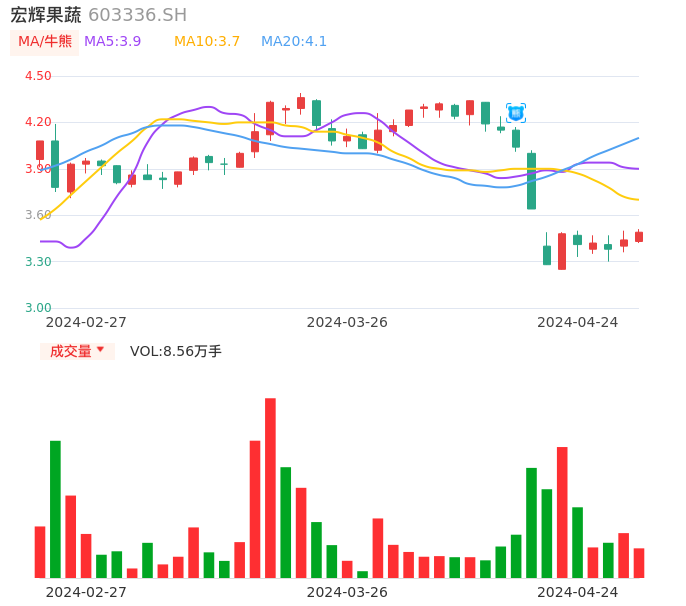Click the first red candlestick on the left
The height and width of the screenshot is (606, 686).
point(40,150)
